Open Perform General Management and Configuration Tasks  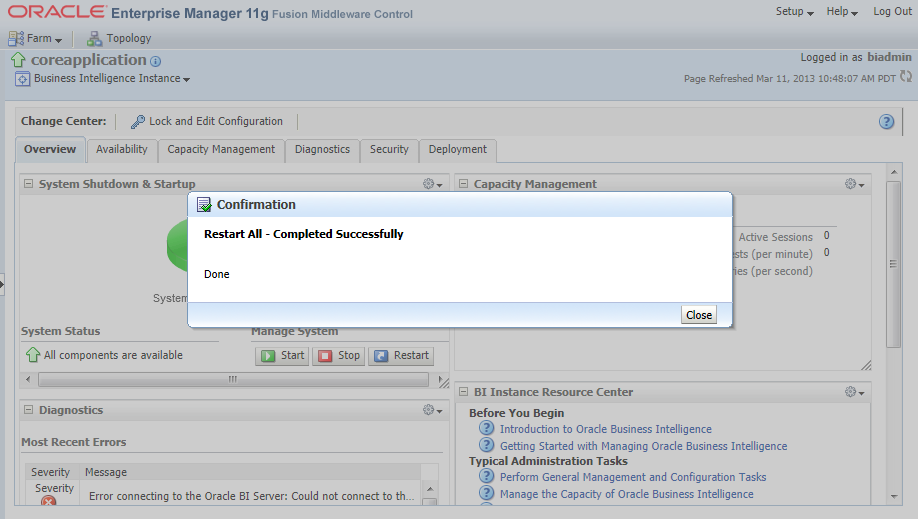pos(633,477)
